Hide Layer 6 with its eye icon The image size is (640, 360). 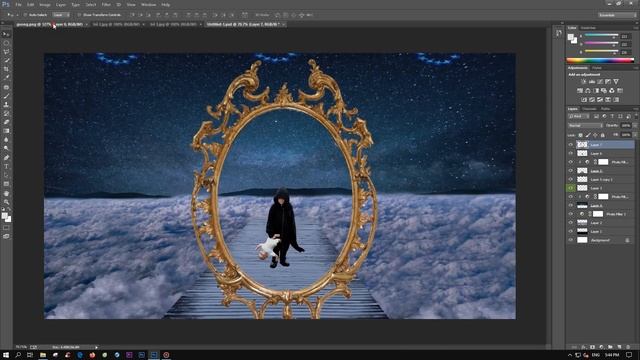pos(571,153)
